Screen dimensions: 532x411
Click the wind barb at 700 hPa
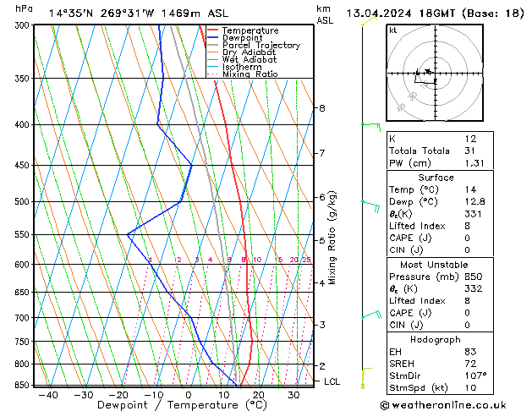point(371,315)
